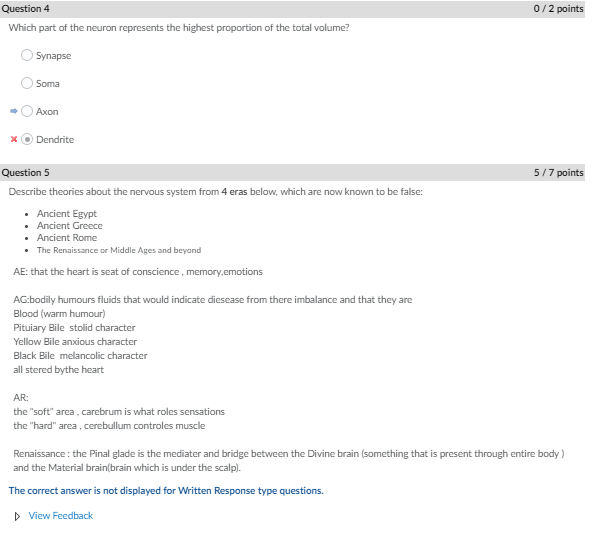Click the red X incorrect marker
This screenshot has width=603, height=535.
tap(13, 140)
